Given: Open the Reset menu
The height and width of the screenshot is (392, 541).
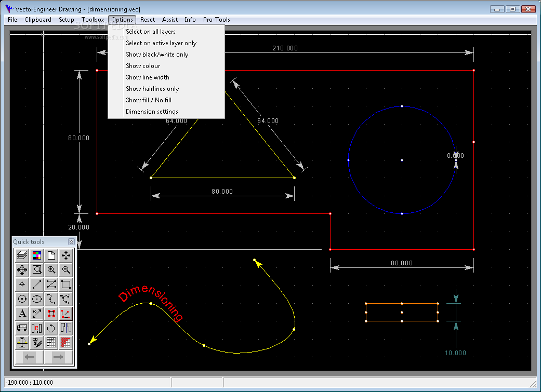Looking at the screenshot, I should tap(148, 20).
